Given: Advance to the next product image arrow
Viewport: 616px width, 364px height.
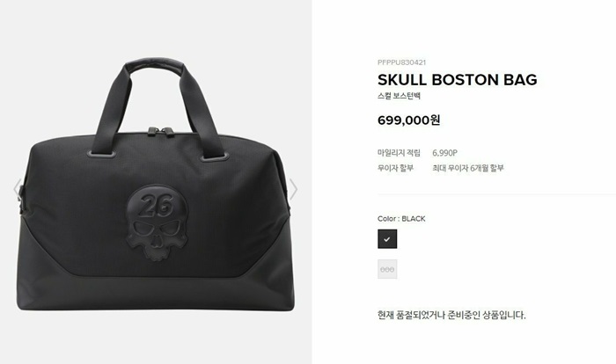Looking at the screenshot, I should (293, 189).
